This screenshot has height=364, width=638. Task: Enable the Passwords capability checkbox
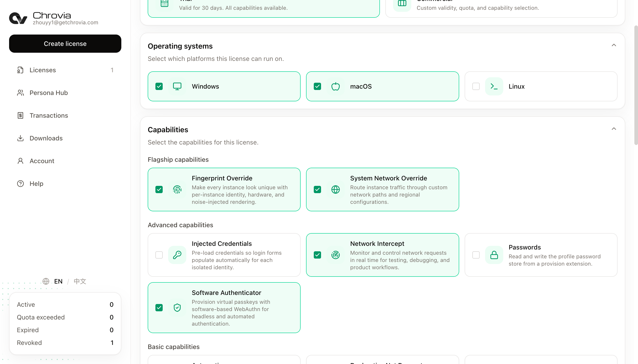click(476, 255)
